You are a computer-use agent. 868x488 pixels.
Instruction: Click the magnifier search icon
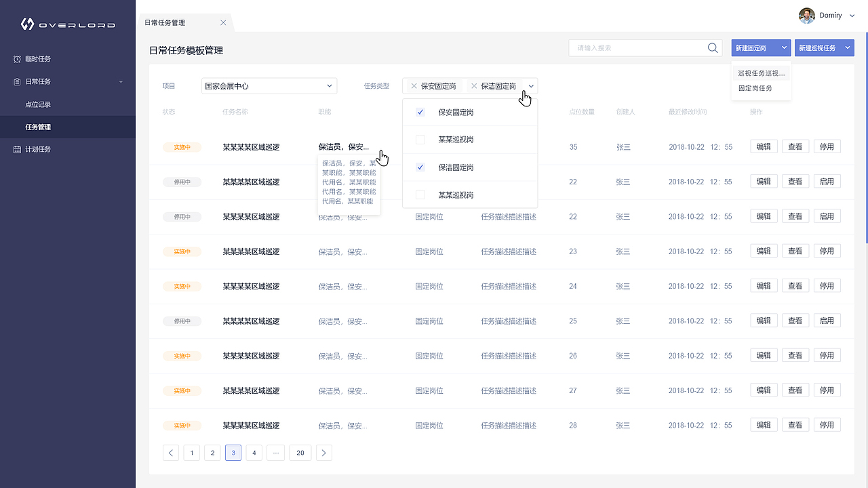tap(713, 48)
